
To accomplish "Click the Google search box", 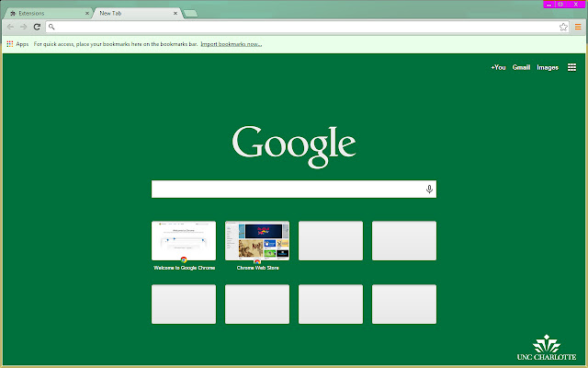I will (x=294, y=189).
